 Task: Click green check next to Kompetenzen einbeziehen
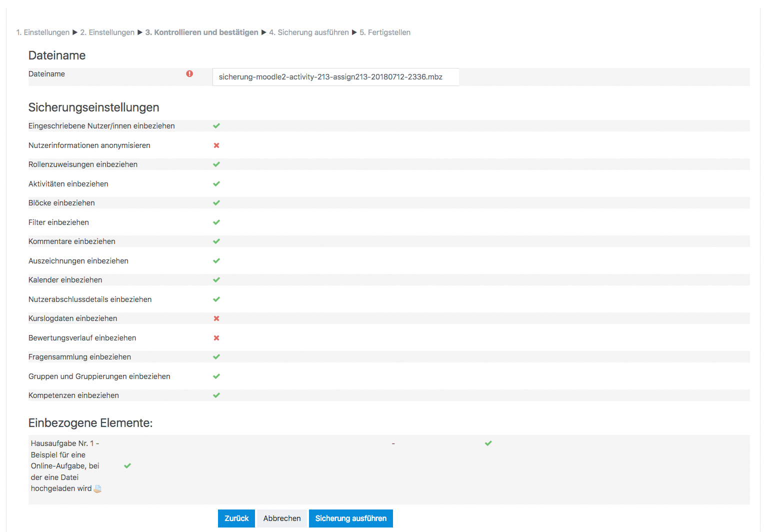click(x=216, y=395)
